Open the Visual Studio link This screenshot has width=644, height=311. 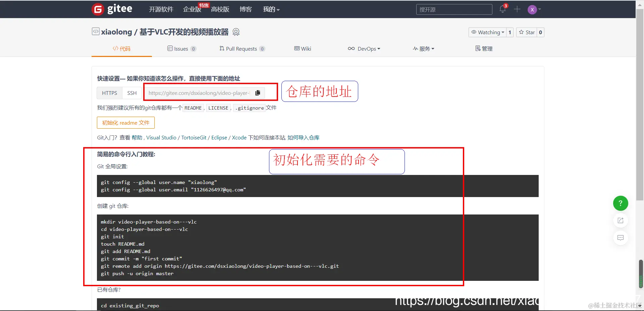tap(161, 137)
